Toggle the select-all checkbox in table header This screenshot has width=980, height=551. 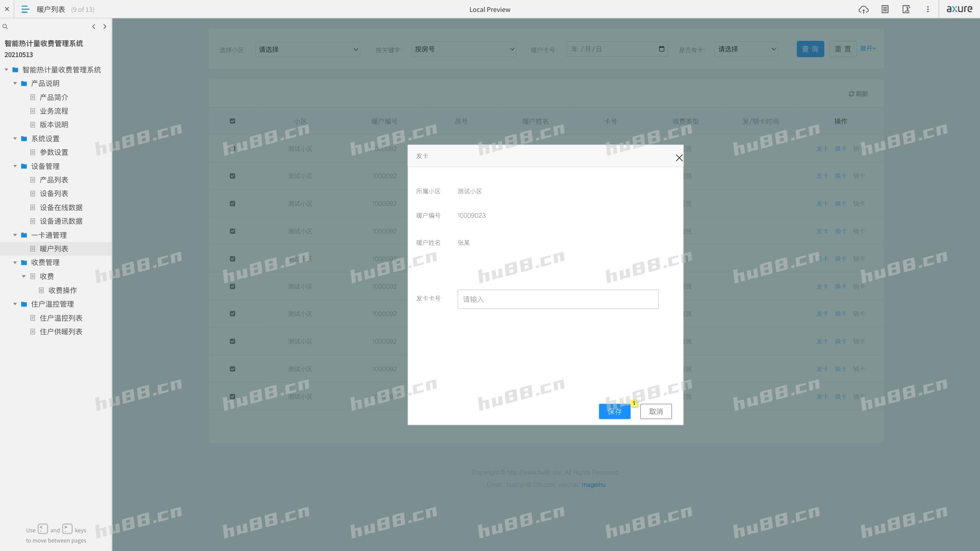[x=232, y=121]
